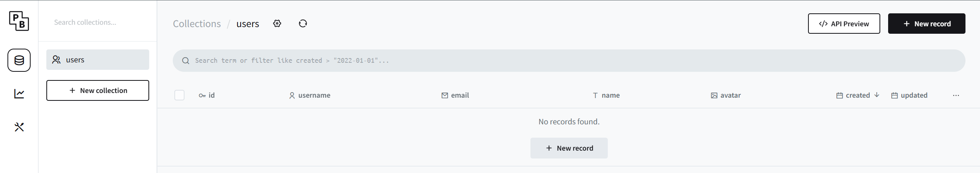Open the Collections database icon
Viewport: 980px width, 173px height.
click(19, 60)
